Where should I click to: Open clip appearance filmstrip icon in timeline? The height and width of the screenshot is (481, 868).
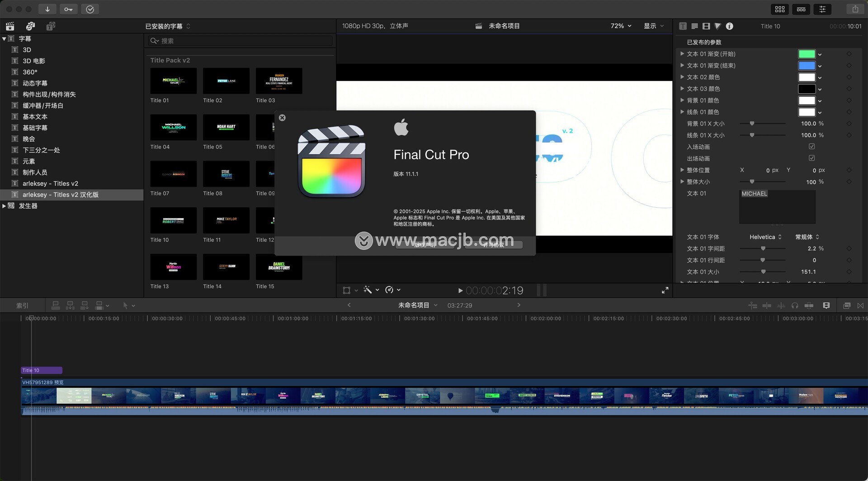click(x=826, y=306)
